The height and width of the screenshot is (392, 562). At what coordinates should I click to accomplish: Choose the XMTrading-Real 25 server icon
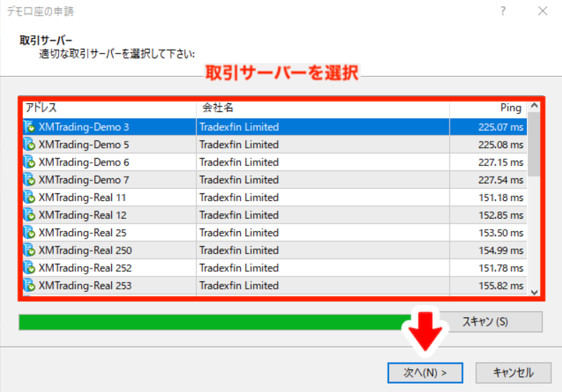click(x=29, y=233)
